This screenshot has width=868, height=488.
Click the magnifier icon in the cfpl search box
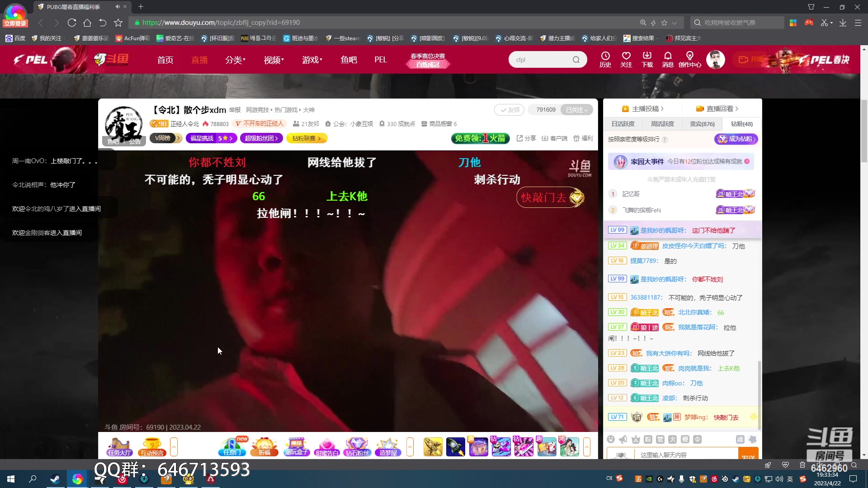pos(576,59)
